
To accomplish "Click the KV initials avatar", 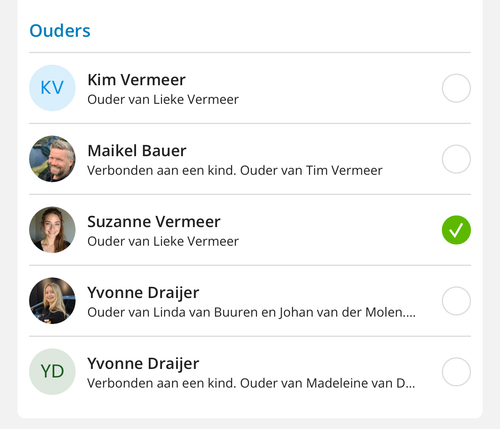I will 52,88.
